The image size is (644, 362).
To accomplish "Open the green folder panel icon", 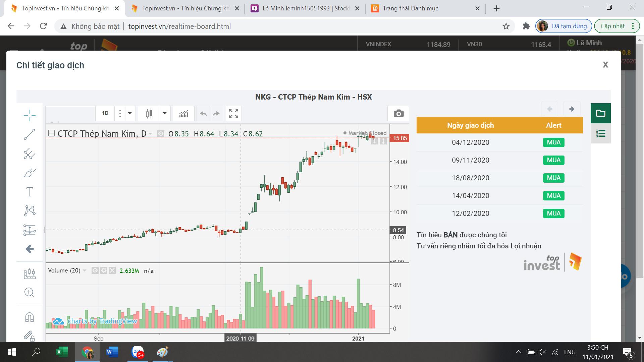I will (600, 113).
